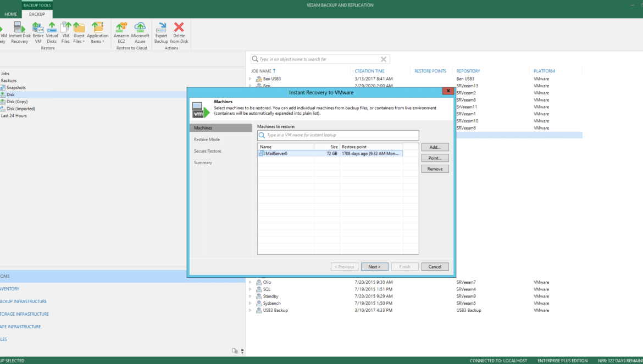Sort by RESTORE POINTS column header
The width and height of the screenshot is (643, 364).
(430, 71)
